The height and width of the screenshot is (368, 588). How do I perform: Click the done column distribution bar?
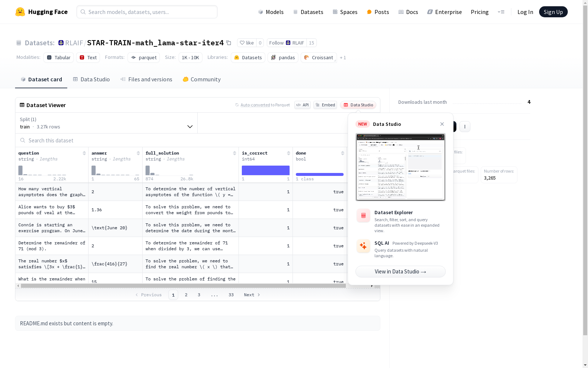(x=320, y=174)
